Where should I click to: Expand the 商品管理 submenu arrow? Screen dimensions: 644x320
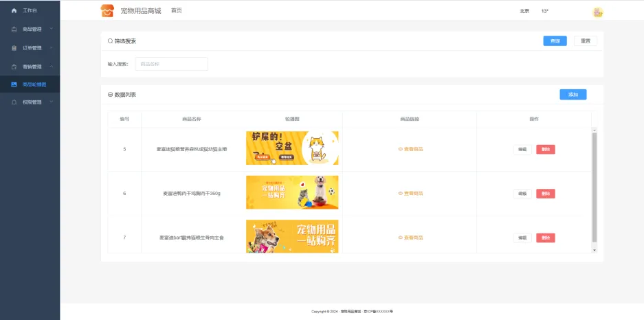point(51,29)
